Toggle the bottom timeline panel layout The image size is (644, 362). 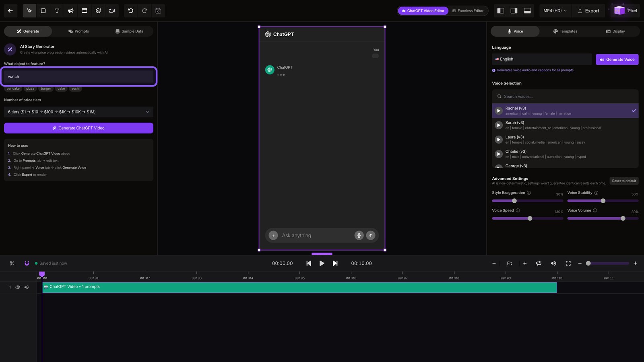tap(527, 11)
